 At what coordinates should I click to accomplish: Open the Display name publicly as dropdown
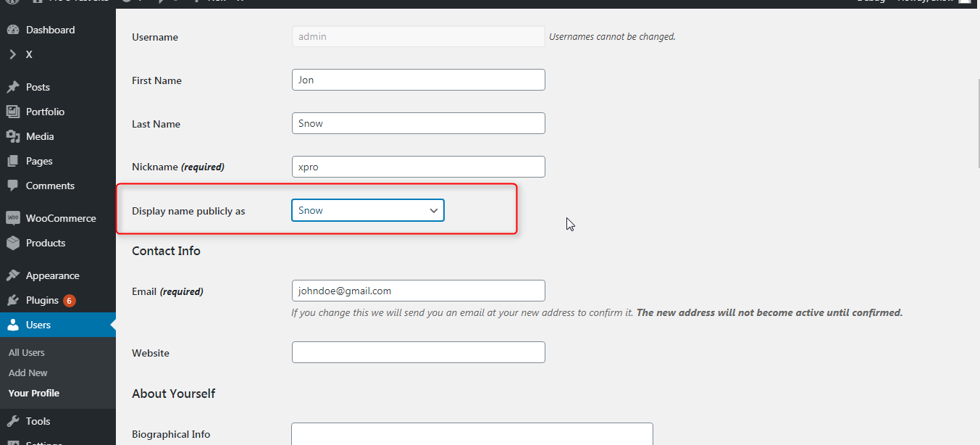[368, 210]
